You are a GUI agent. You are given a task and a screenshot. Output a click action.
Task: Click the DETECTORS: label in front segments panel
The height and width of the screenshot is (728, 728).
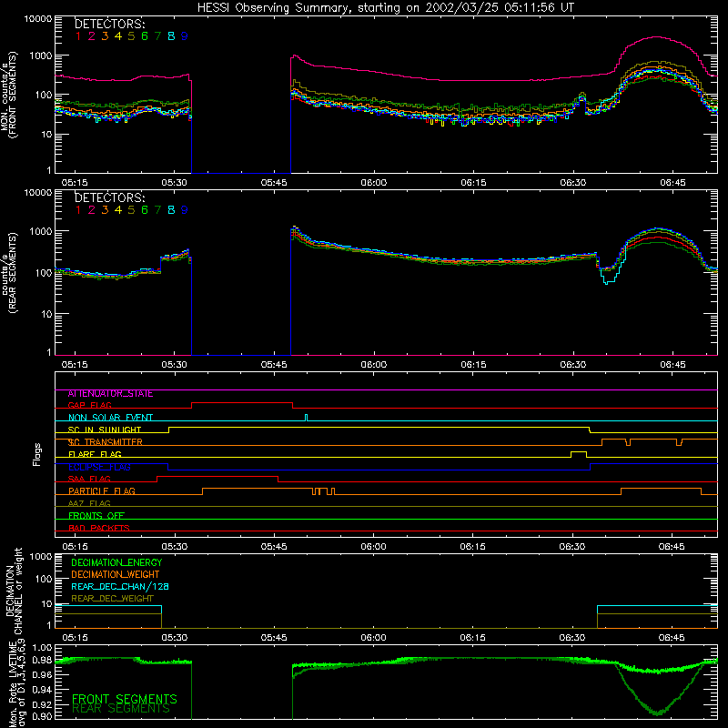coord(109,24)
